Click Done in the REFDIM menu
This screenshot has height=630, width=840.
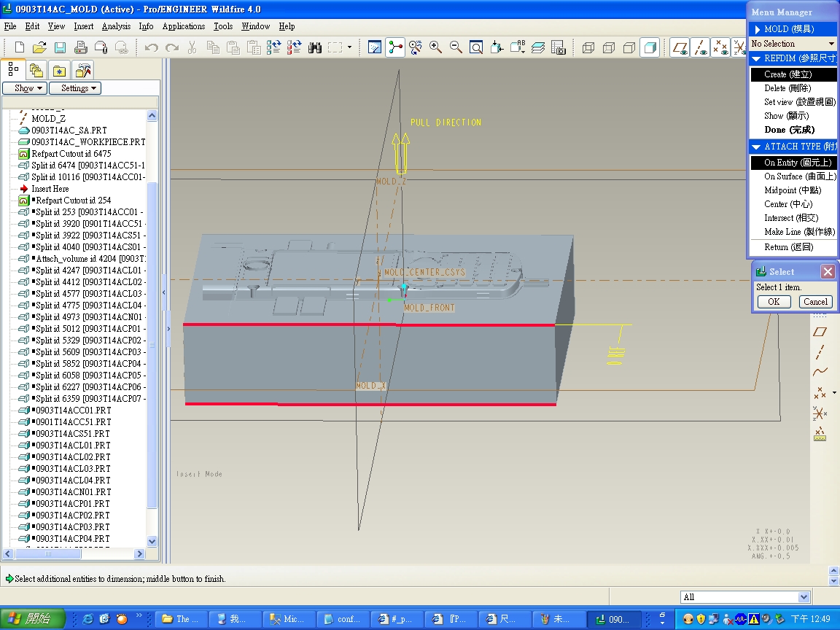(x=789, y=130)
